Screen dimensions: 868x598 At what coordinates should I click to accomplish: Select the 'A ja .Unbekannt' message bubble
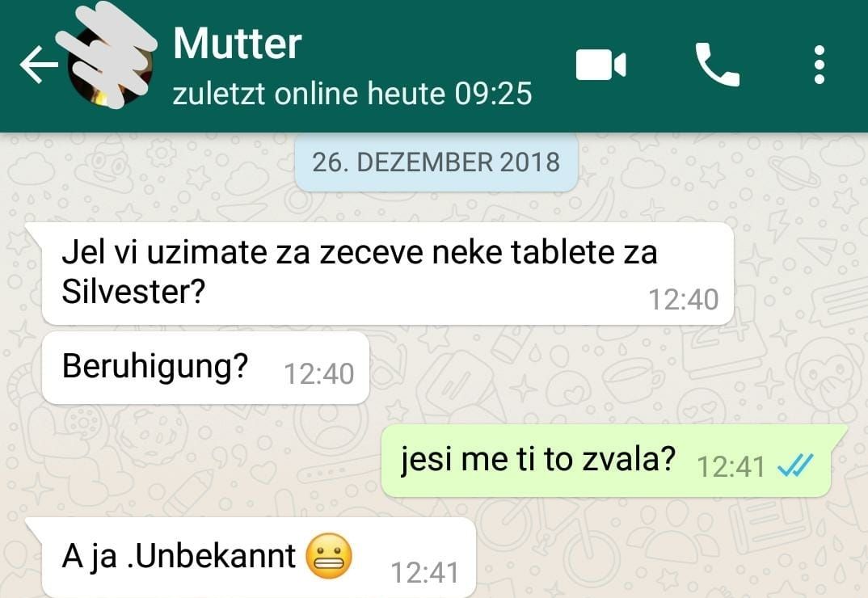coord(259,558)
